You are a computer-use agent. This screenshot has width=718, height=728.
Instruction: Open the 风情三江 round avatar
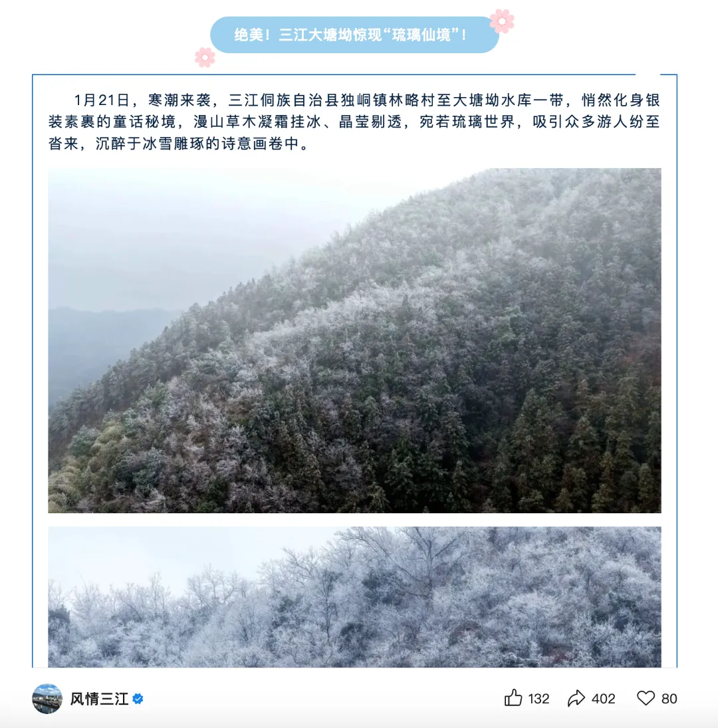coord(47,698)
